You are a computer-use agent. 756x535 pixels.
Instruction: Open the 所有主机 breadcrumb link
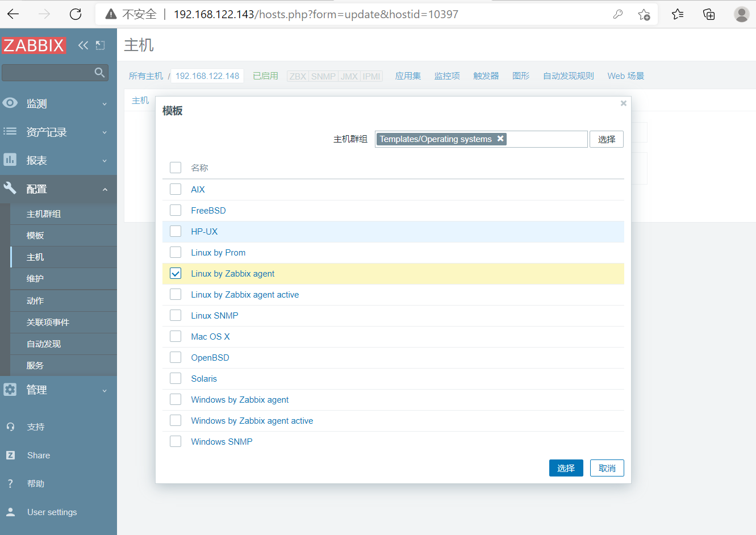coord(146,76)
